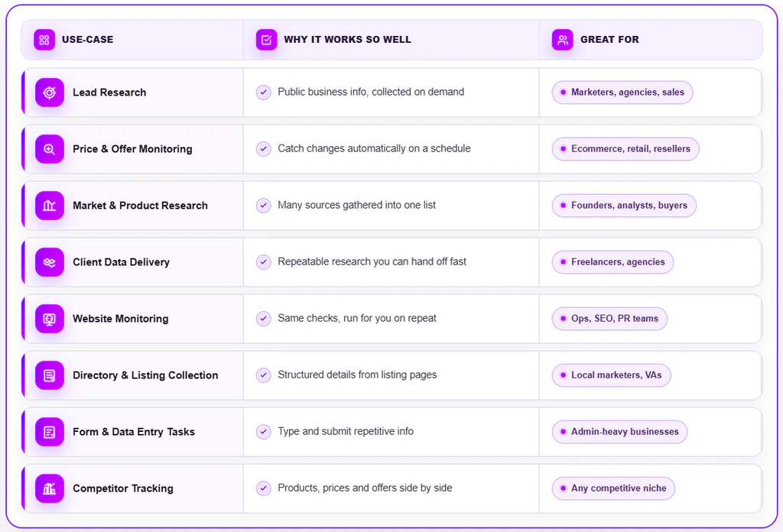This screenshot has width=783, height=532.
Task: Click the Market & Product Research chart icon
Action: pyautogui.click(x=50, y=206)
